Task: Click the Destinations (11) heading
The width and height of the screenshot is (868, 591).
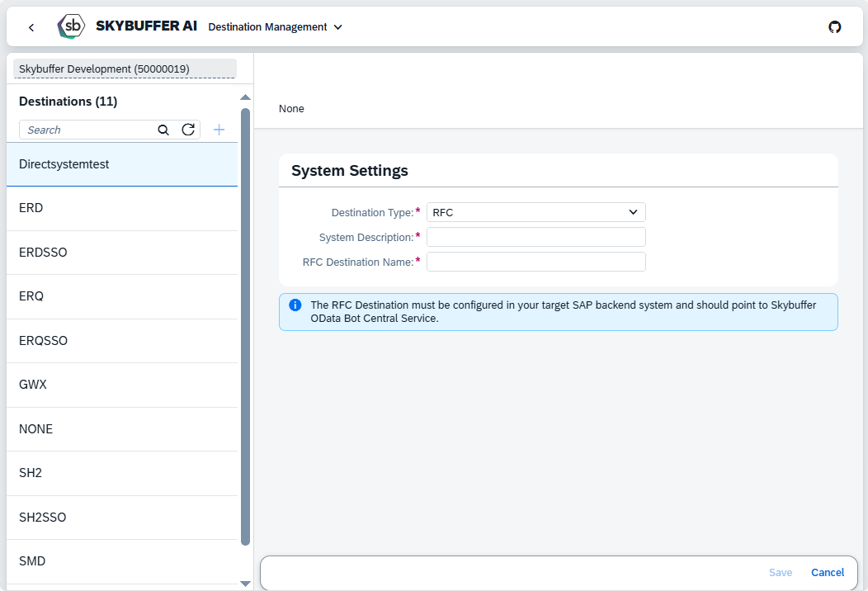Action: pos(68,102)
